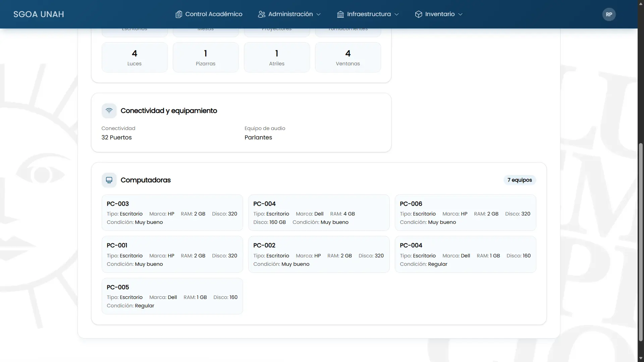Click the Pizarras count card
The image size is (644, 362).
[206, 57]
